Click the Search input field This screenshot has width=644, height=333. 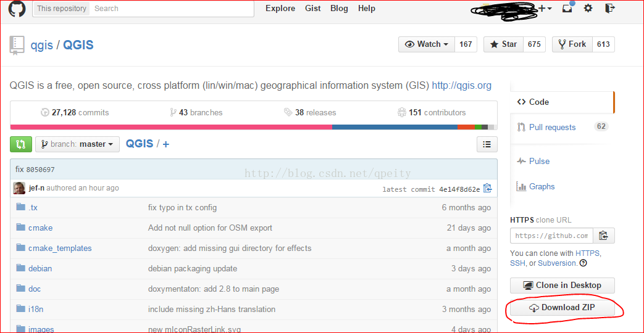pyautogui.click(x=172, y=8)
